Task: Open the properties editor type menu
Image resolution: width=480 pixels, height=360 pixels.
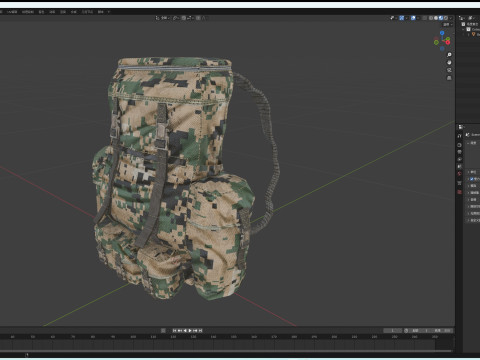Action: 461,127
